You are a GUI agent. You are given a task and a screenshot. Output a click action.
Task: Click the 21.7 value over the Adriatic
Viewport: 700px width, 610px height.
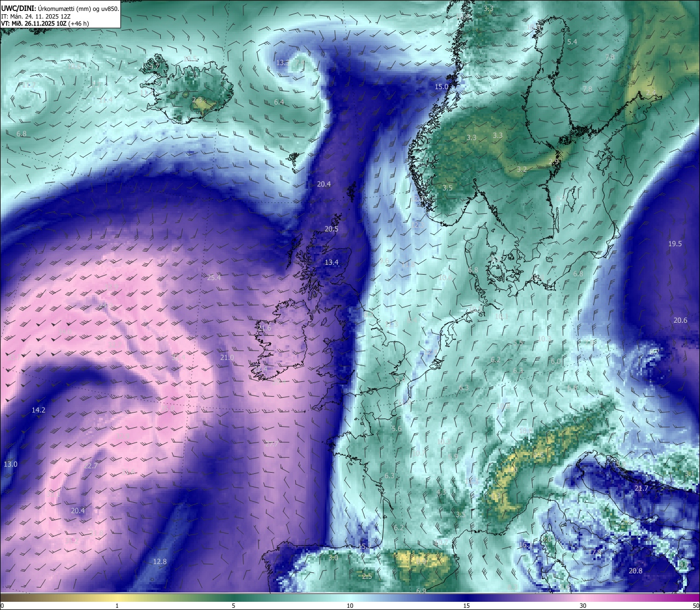pos(641,488)
